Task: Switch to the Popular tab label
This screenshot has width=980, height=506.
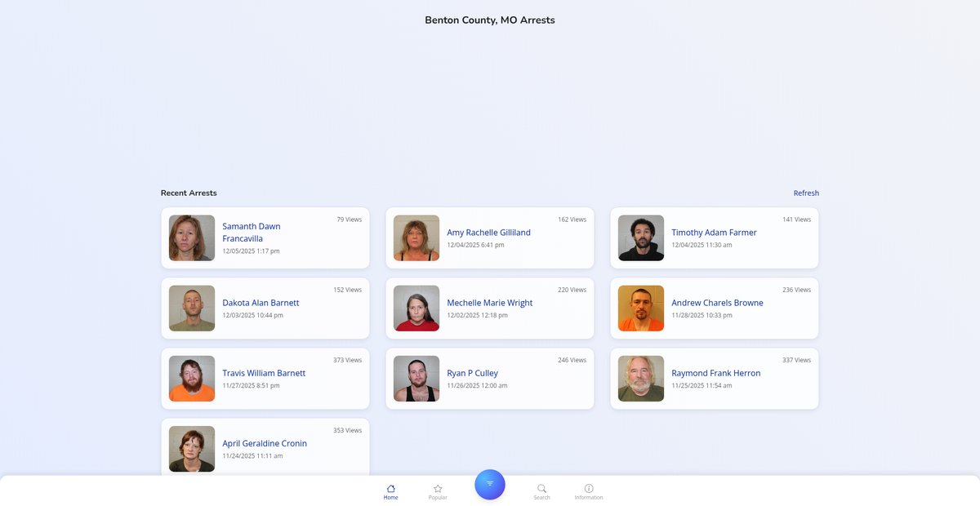Action: (438, 498)
